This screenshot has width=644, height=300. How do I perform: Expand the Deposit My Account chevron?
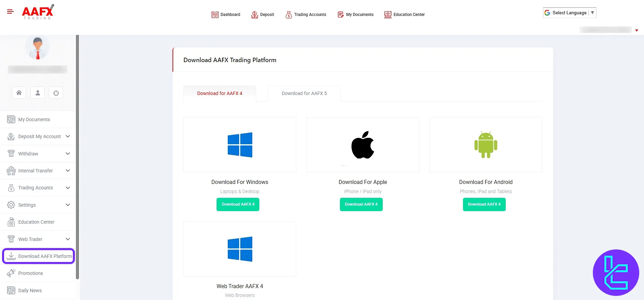click(x=68, y=136)
